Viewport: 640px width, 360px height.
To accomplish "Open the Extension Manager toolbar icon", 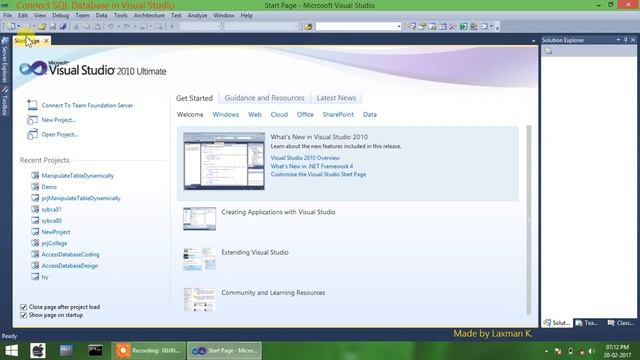I will [473, 27].
